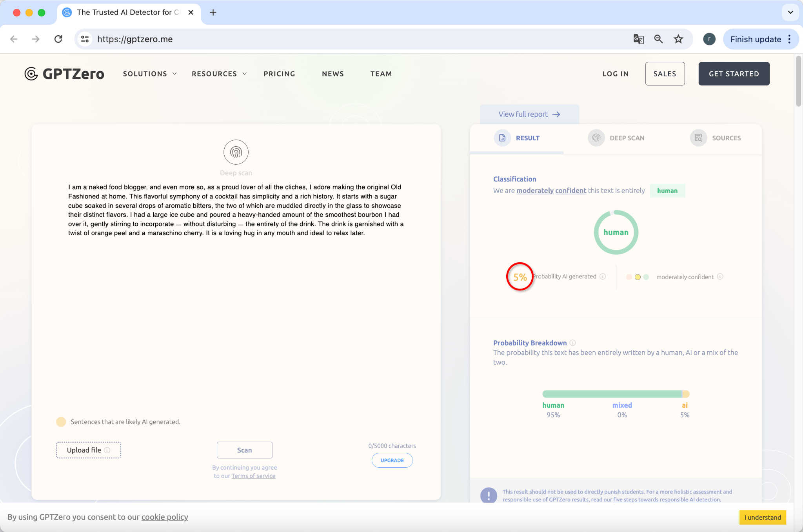
Task: Select the SOURCES tab icon
Action: pos(699,138)
